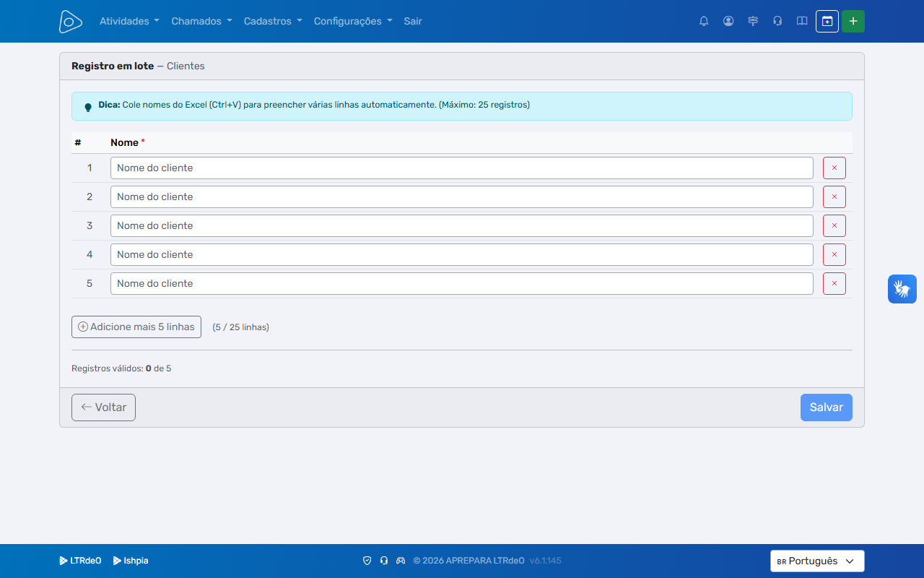Click Adicione mais 5 linhas button
Screen dimensions: 924x578
136,327
